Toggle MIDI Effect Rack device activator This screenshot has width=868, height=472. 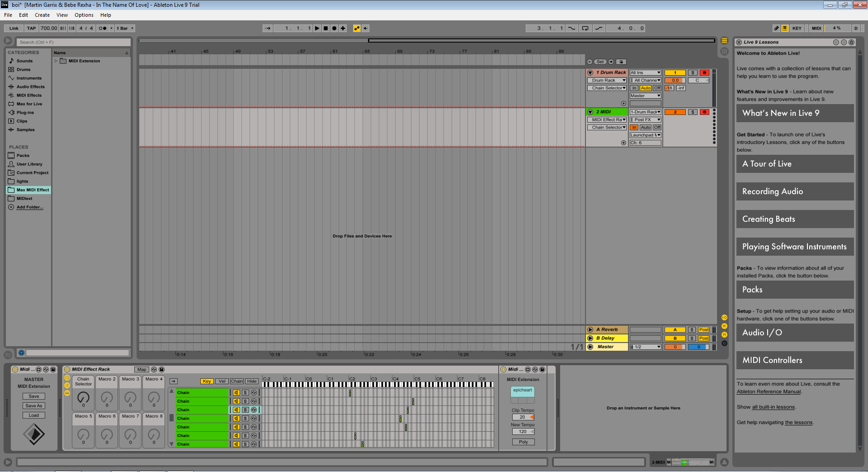pyautogui.click(x=67, y=369)
